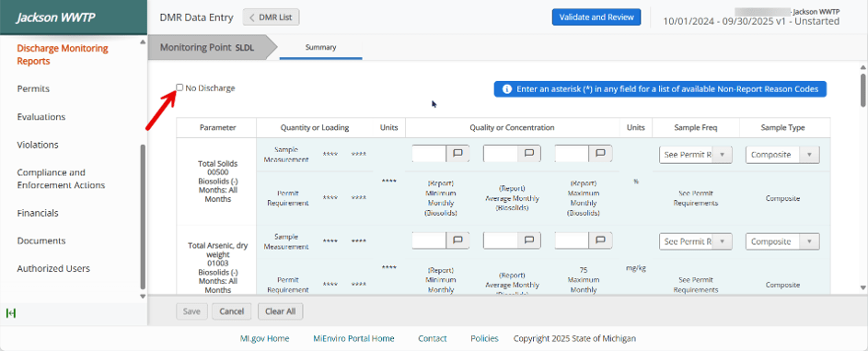The height and width of the screenshot is (351, 868).
Task: Open Total Solids Sample Type dropdown
Action: pos(782,155)
